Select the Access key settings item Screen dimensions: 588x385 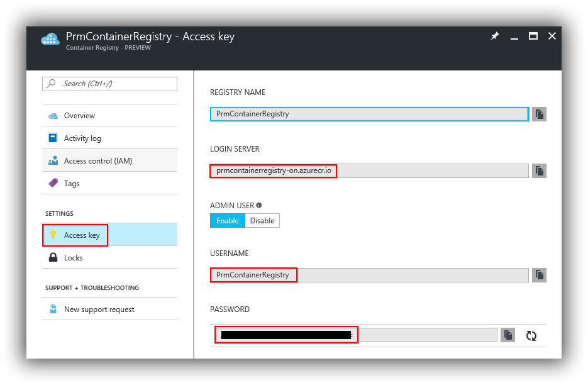tap(109, 235)
